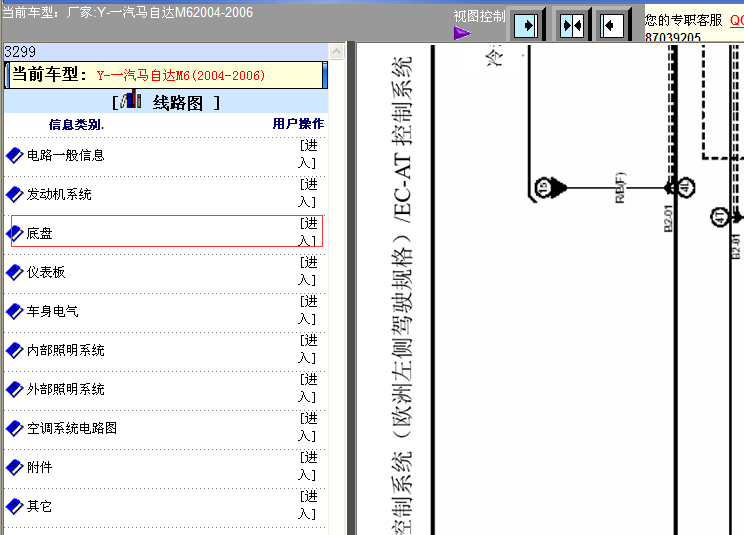Click the 线路图 section heading
Viewport: 744px width, 535px height.
pyautogui.click(x=177, y=102)
